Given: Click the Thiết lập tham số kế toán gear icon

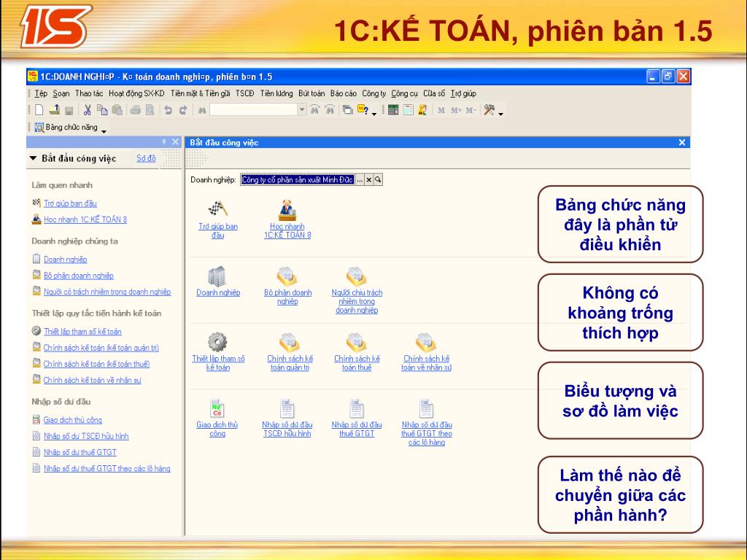Looking at the screenshot, I should [x=217, y=343].
